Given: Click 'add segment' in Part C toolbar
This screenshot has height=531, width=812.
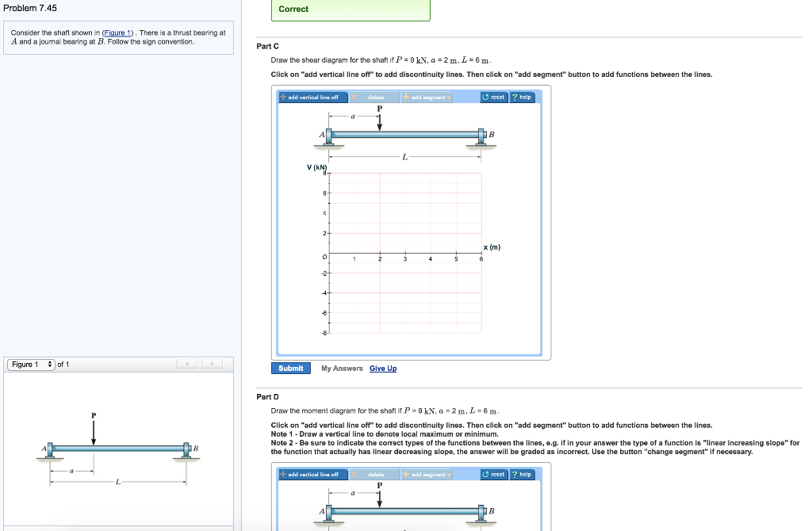Looking at the screenshot, I should [427, 97].
